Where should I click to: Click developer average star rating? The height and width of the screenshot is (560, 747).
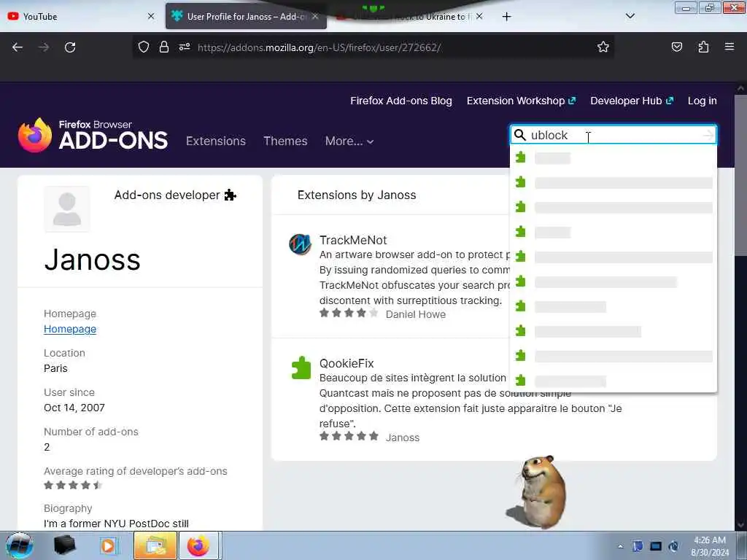(x=74, y=485)
